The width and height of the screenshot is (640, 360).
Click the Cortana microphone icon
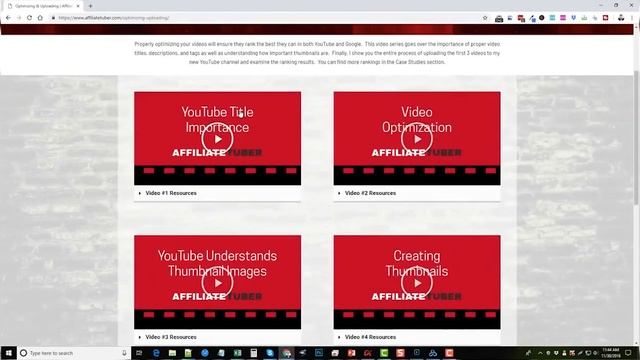124,353
